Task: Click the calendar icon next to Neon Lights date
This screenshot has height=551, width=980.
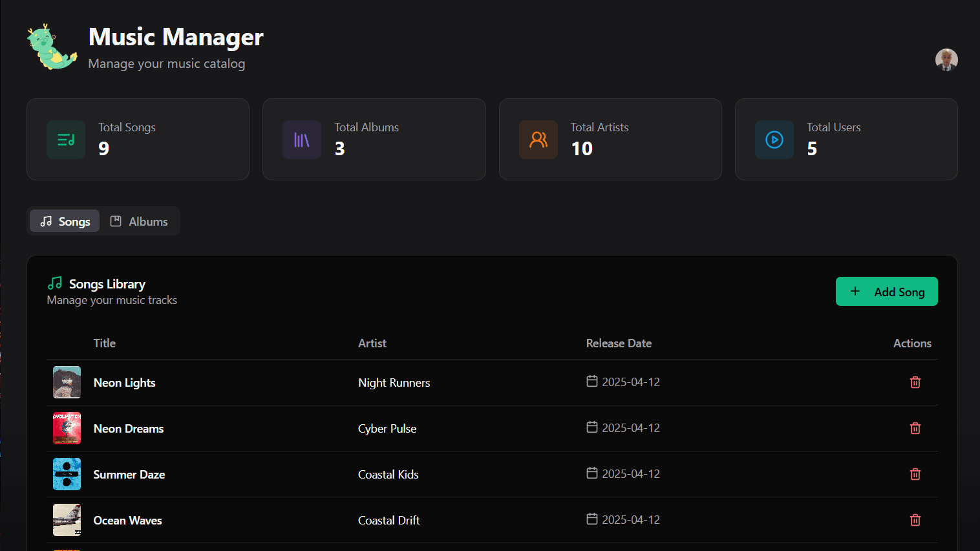Action: point(591,382)
